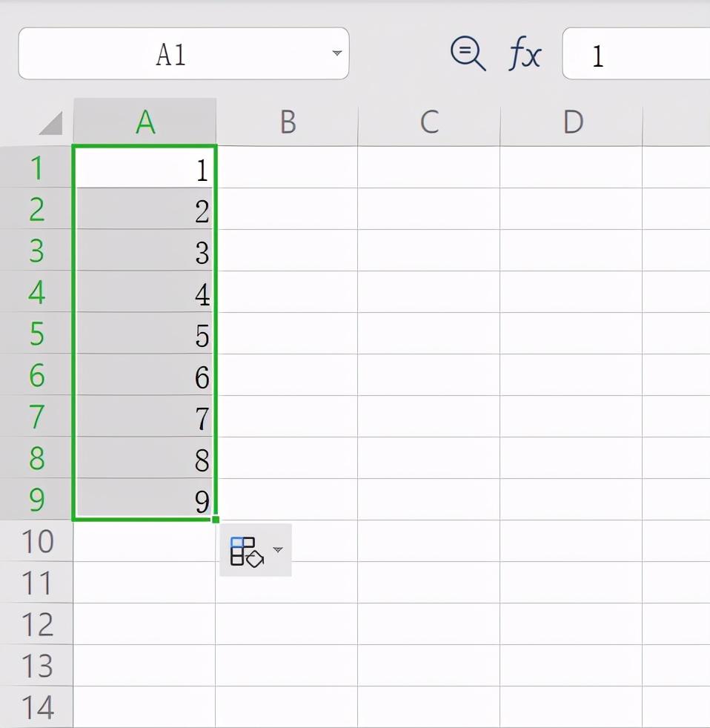Click the A1 Name Box field
The height and width of the screenshot is (728, 710).
coord(170,54)
